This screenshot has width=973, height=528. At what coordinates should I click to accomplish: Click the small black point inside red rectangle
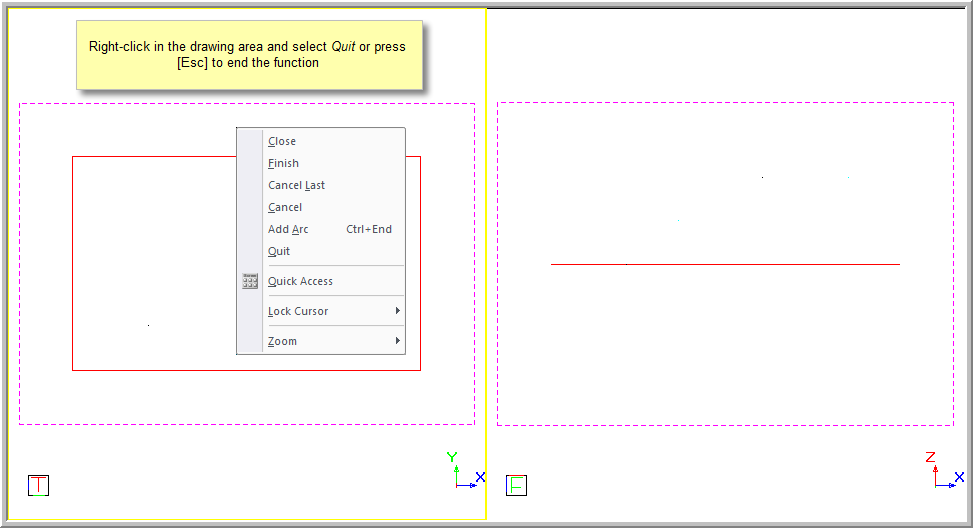point(148,325)
